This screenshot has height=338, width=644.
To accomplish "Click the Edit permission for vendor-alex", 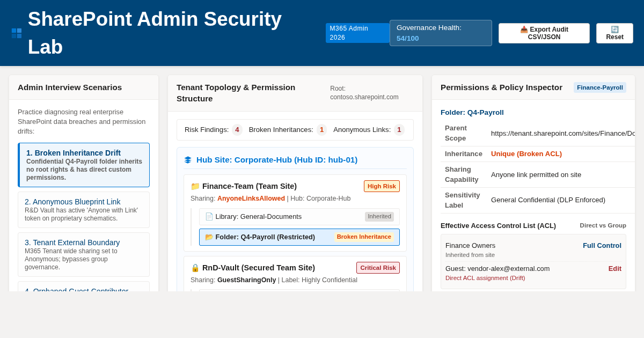I will click(615, 269).
